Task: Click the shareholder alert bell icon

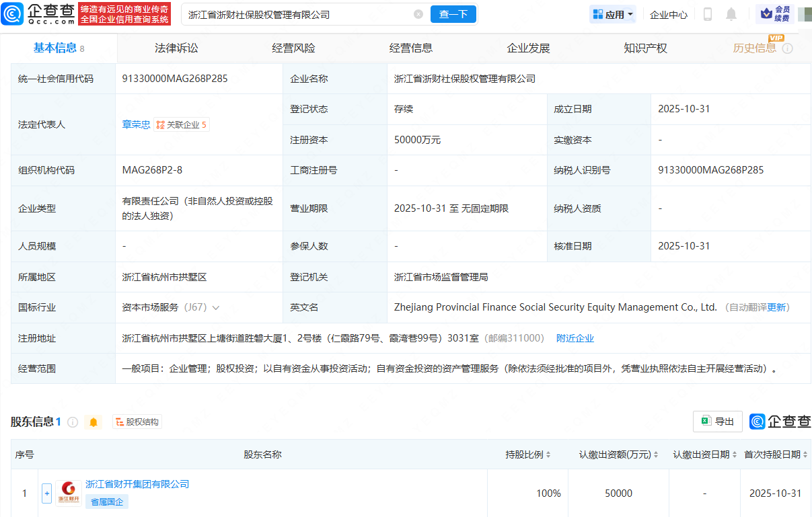Action: 94,422
